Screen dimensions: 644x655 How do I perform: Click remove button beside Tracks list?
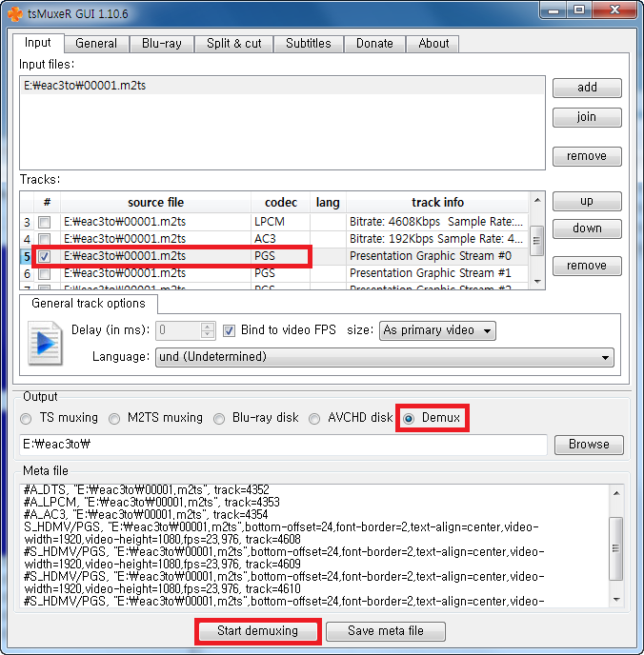point(587,266)
